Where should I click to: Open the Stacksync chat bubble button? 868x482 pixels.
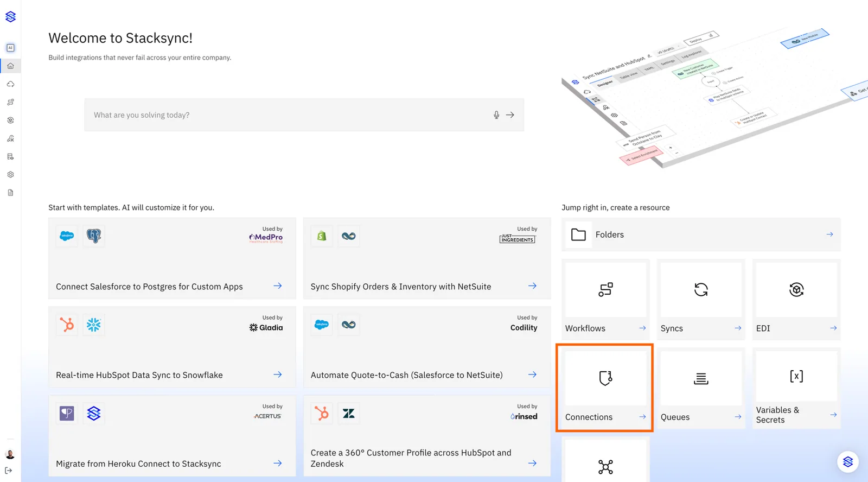coord(848,462)
